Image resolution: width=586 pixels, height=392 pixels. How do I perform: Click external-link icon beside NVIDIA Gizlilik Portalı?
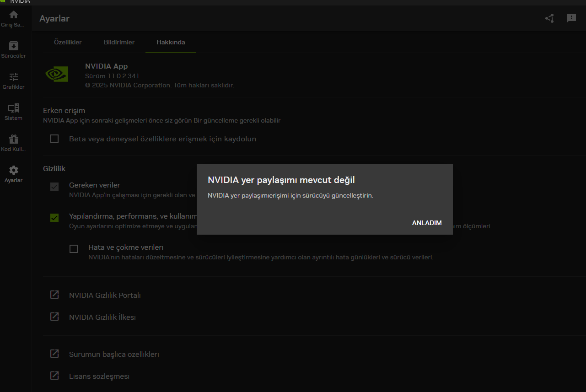click(x=54, y=295)
